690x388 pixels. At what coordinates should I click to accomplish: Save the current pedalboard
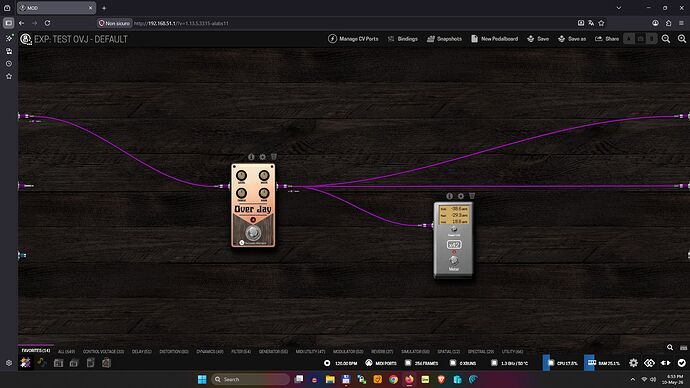538,39
